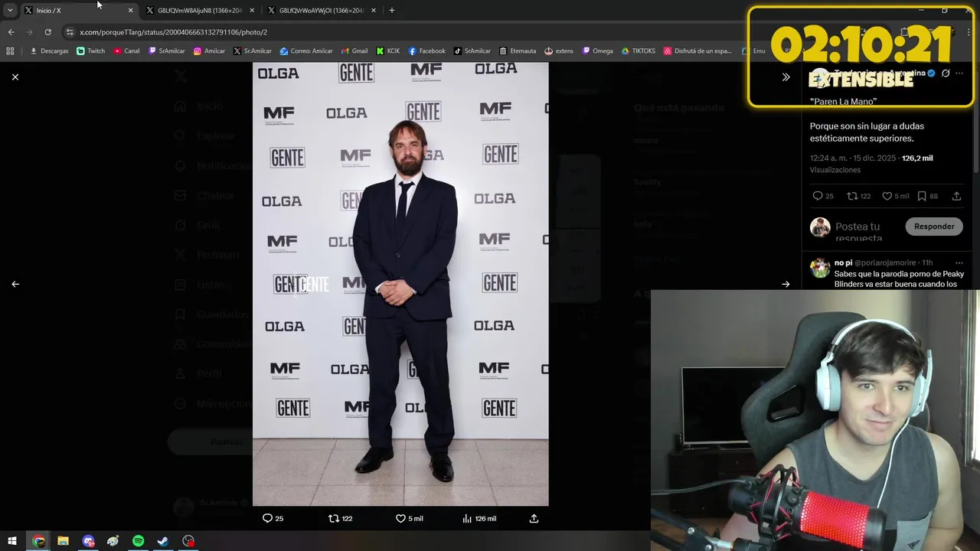This screenshot has height=551, width=980.
Task: Click the repost icon showing 122 in panel
Action: [851, 196]
